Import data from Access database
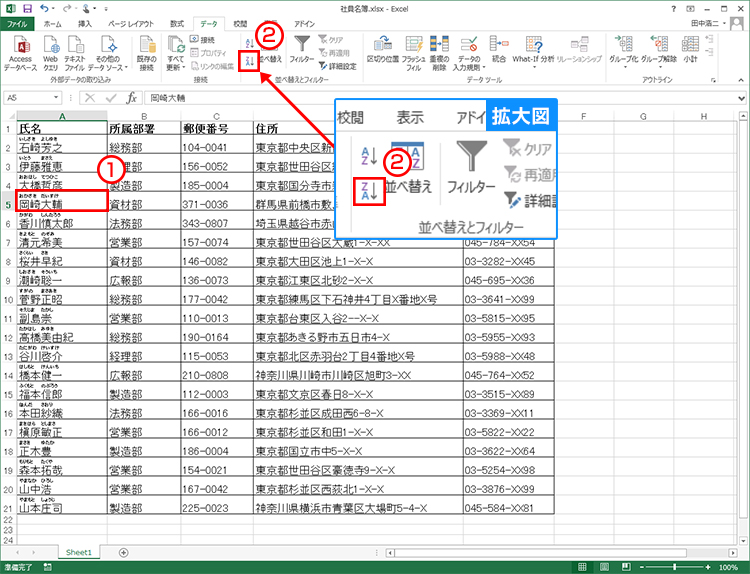The height and width of the screenshot is (574, 750). tap(19, 46)
